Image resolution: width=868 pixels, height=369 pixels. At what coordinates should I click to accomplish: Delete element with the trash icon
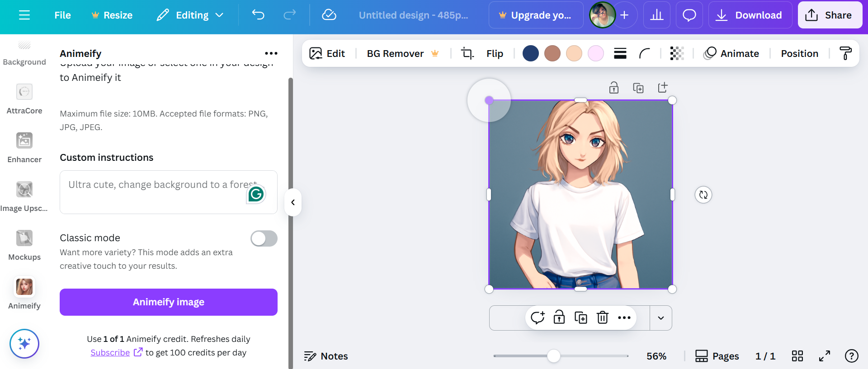(x=603, y=318)
